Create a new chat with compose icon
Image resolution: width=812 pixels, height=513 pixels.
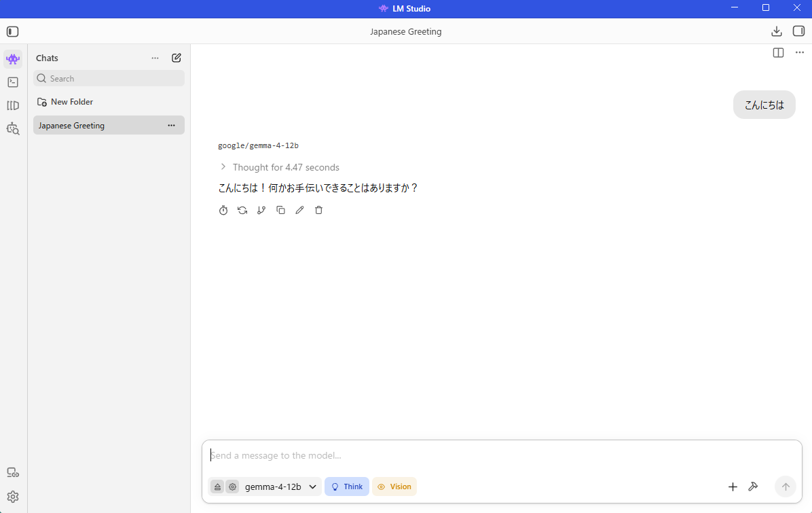[x=177, y=58]
